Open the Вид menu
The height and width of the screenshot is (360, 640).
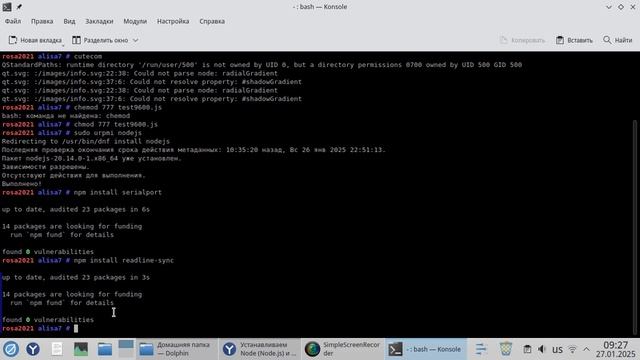[69, 21]
